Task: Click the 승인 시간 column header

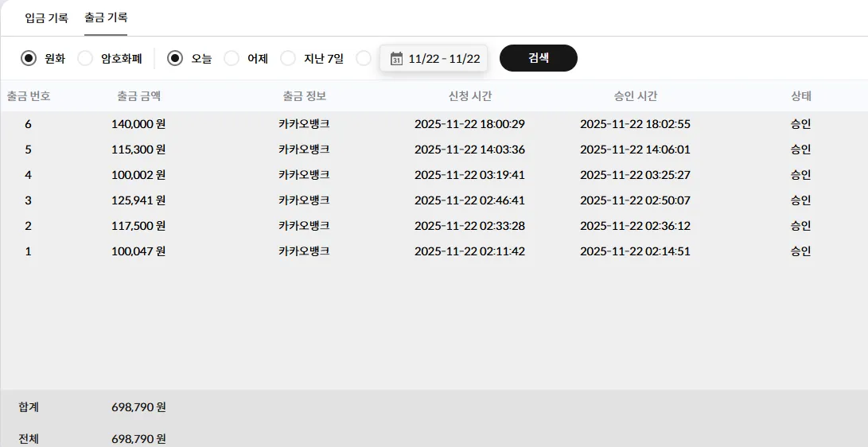Action: tap(636, 95)
